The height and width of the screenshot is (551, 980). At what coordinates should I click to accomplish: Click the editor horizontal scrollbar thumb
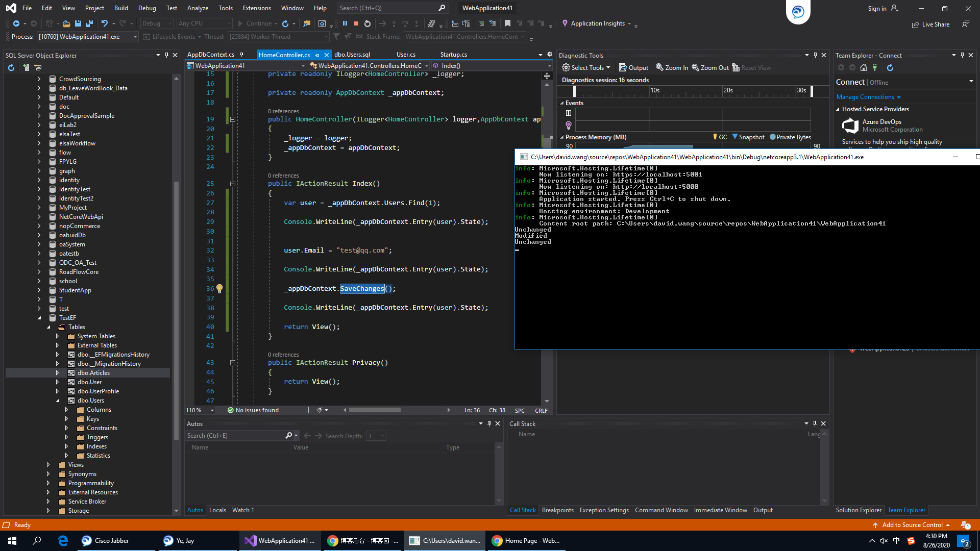pos(375,410)
